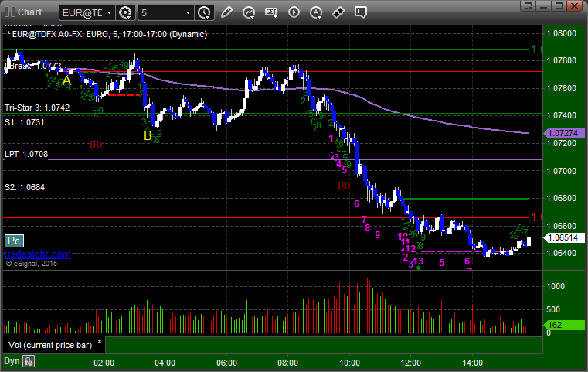Open the studies chart-line icon menu
The height and width of the screenshot is (372, 588).
point(249,12)
